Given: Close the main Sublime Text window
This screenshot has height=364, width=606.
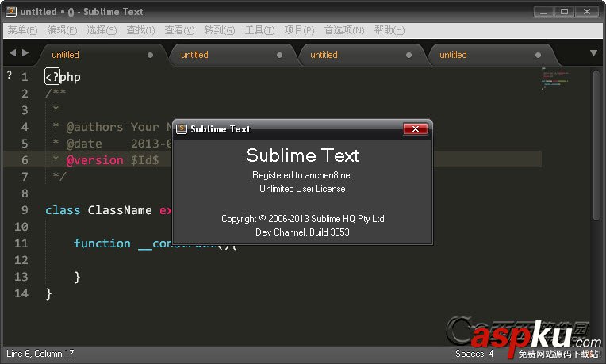Looking at the screenshot, I should 587,12.
